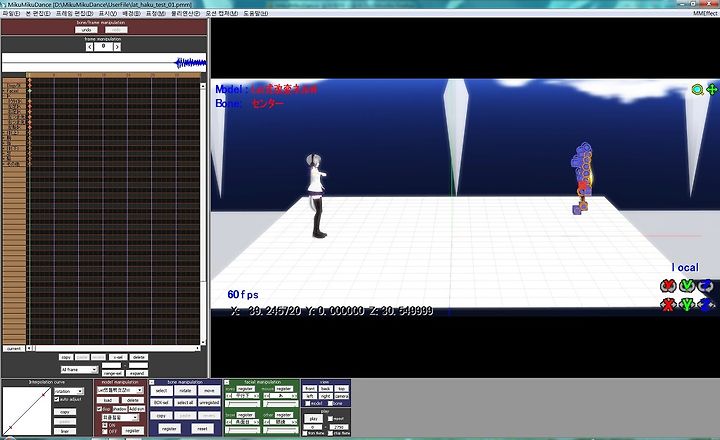The image size is (720, 440).
Task: Toggle the from flame checkbox
Action: [305, 433]
